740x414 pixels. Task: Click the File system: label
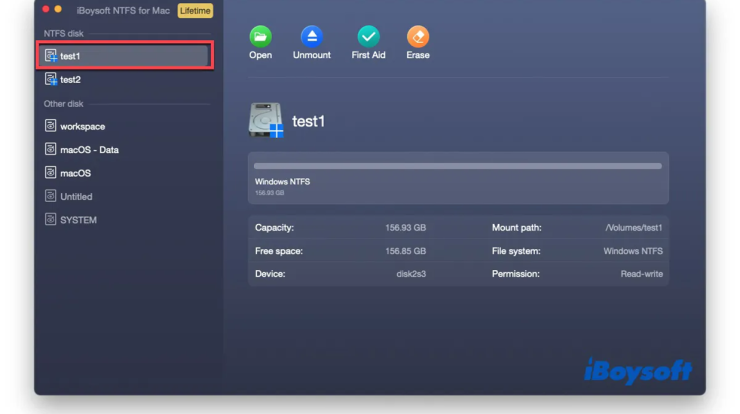pyautogui.click(x=516, y=251)
